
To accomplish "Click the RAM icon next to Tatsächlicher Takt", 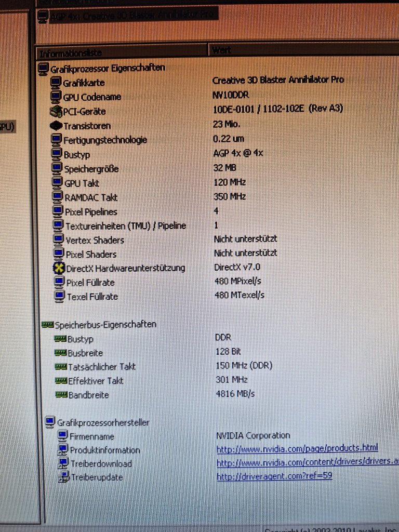I will click(61, 367).
